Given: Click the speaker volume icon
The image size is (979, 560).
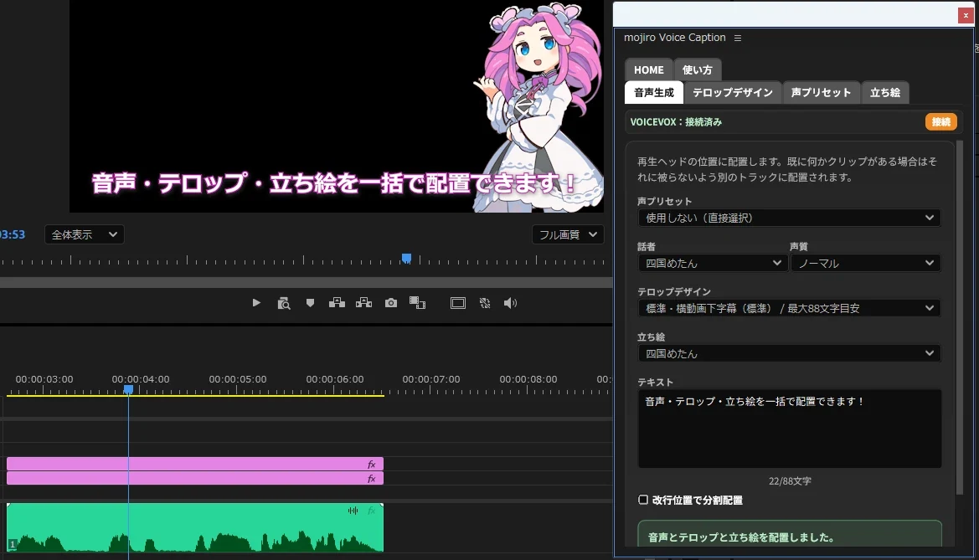Looking at the screenshot, I should click(510, 303).
